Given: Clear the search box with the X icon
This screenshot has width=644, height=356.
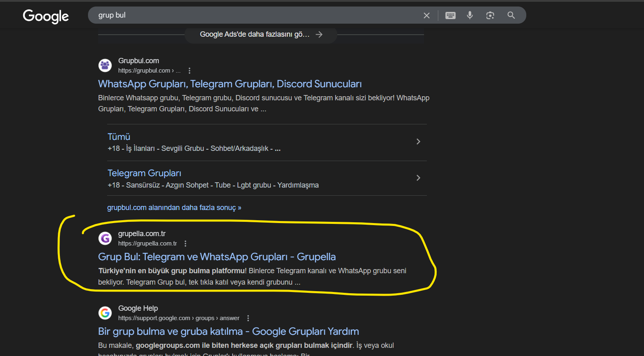Looking at the screenshot, I should coord(426,15).
